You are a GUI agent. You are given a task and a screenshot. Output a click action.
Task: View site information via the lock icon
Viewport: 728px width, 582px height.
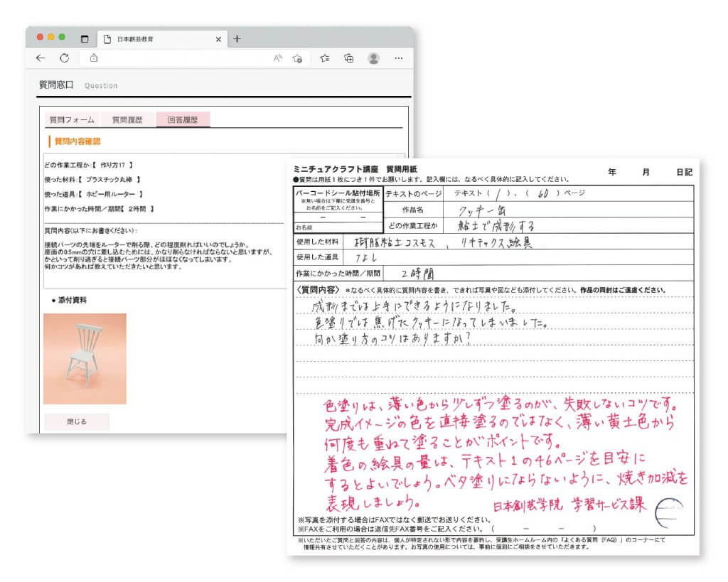(93, 58)
